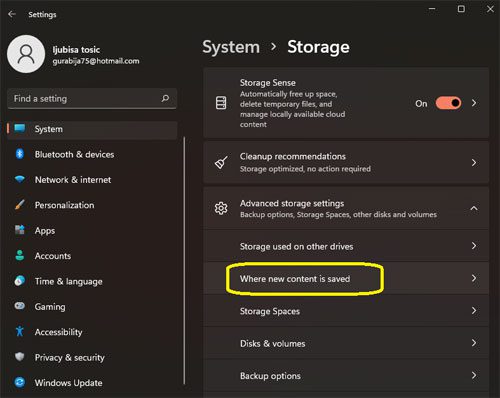Click System in the breadcrumb header

point(231,47)
